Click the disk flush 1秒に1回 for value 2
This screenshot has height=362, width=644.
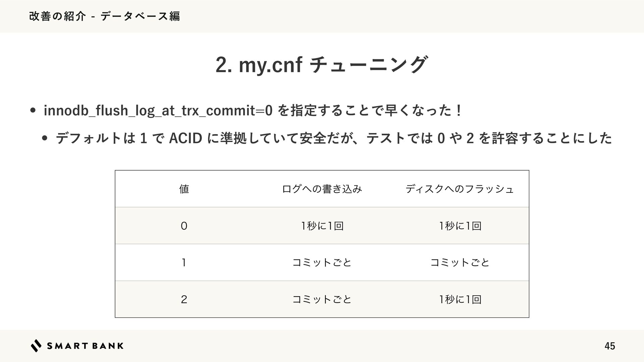pyautogui.click(x=460, y=299)
